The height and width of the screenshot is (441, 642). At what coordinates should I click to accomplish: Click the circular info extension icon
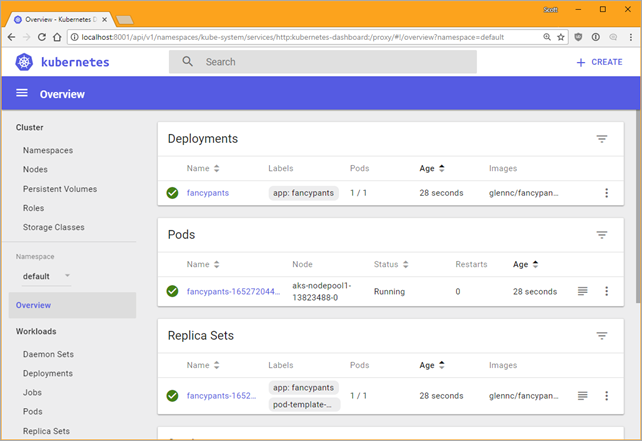pos(596,37)
